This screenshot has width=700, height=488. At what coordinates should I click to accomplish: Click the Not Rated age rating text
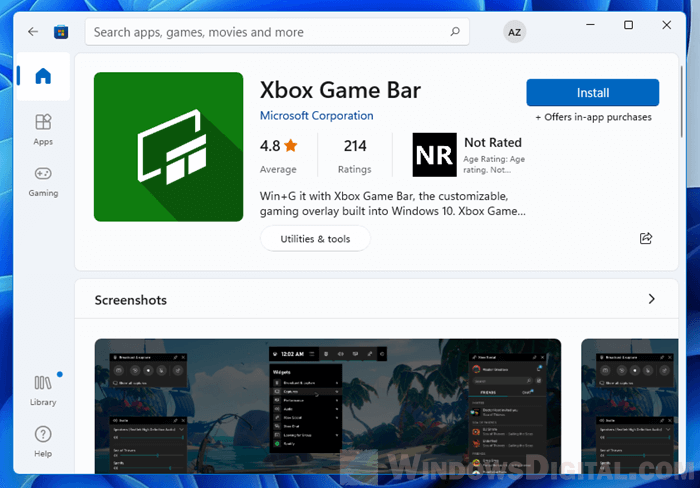(493, 142)
